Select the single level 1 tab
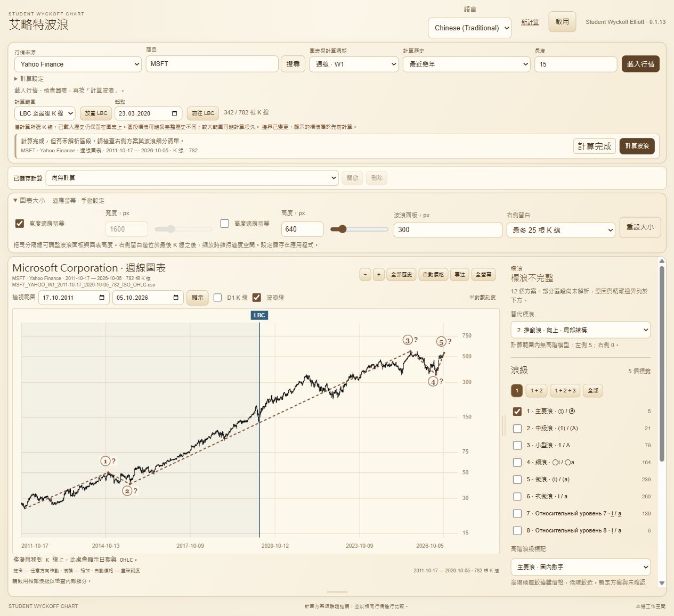The width and height of the screenshot is (674, 616). click(517, 391)
